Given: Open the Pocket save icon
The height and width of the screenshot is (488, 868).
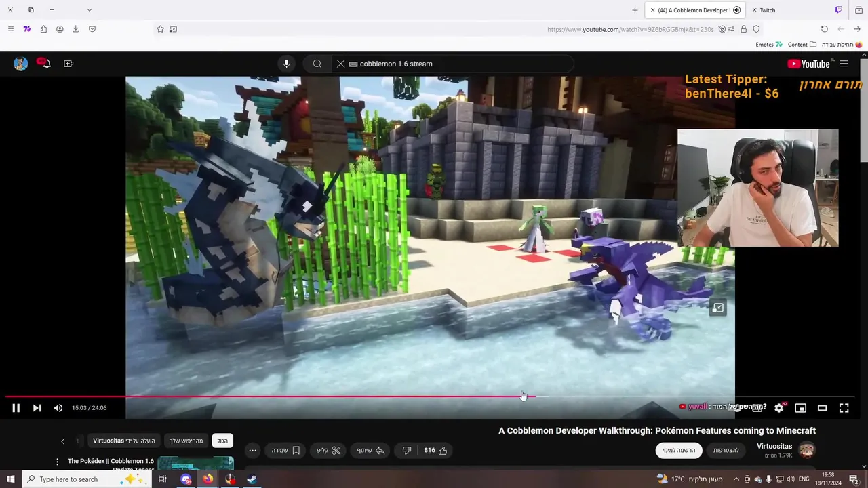Looking at the screenshot, I should coord(92,29).
